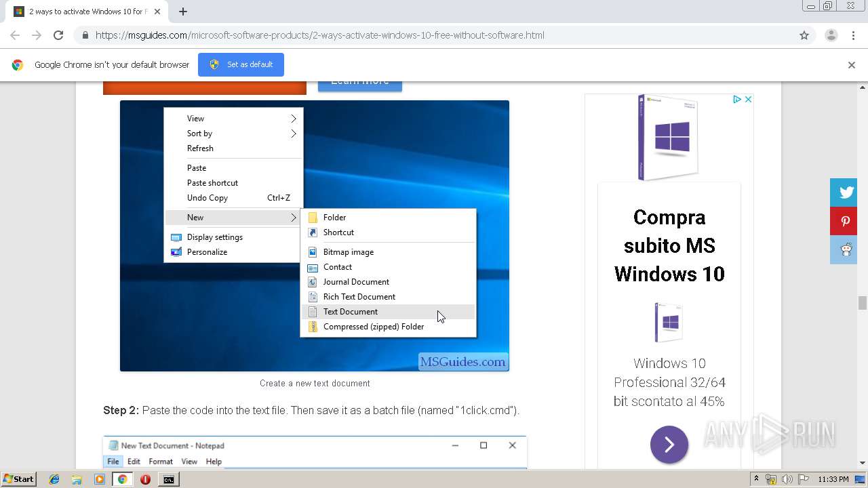Image resolution: width=868 pixels, height=488 pixels.
Task: Close the msguides tab
Action: tap(157, 12)
